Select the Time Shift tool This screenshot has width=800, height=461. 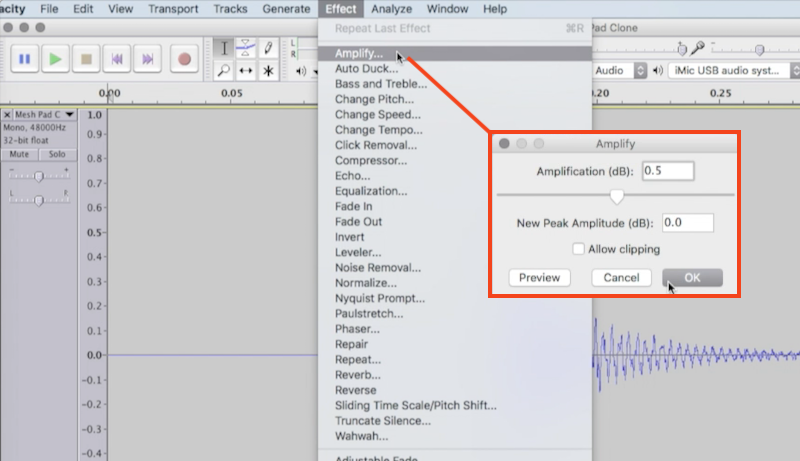click(x=246, y=71)
